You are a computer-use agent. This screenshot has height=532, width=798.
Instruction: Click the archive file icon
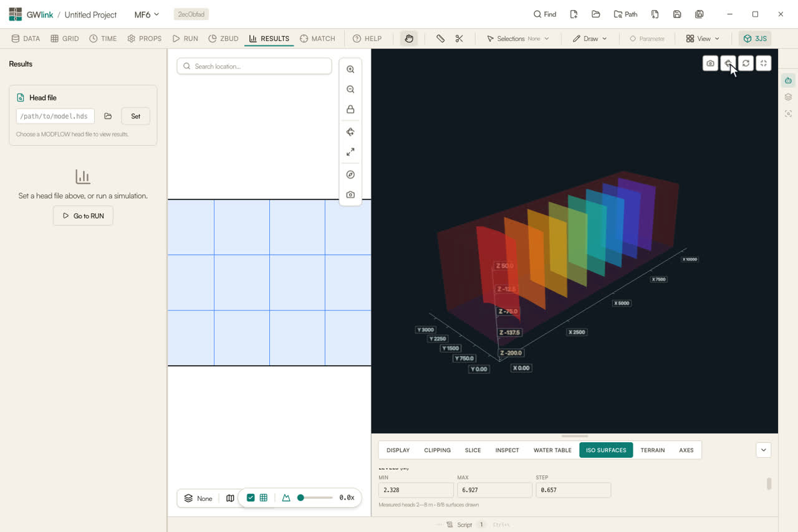655,14
